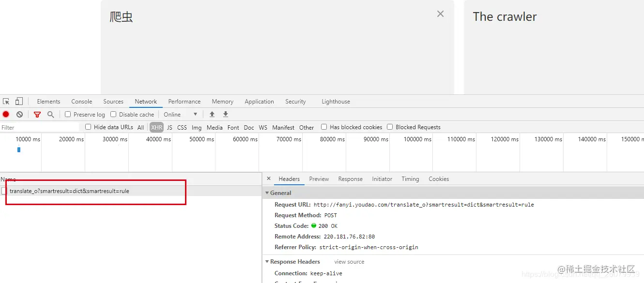Image resolution: width=644 pixels, height=283 pixels.
Task: Filter requests by Media type
Action: (x=215, y=128)
